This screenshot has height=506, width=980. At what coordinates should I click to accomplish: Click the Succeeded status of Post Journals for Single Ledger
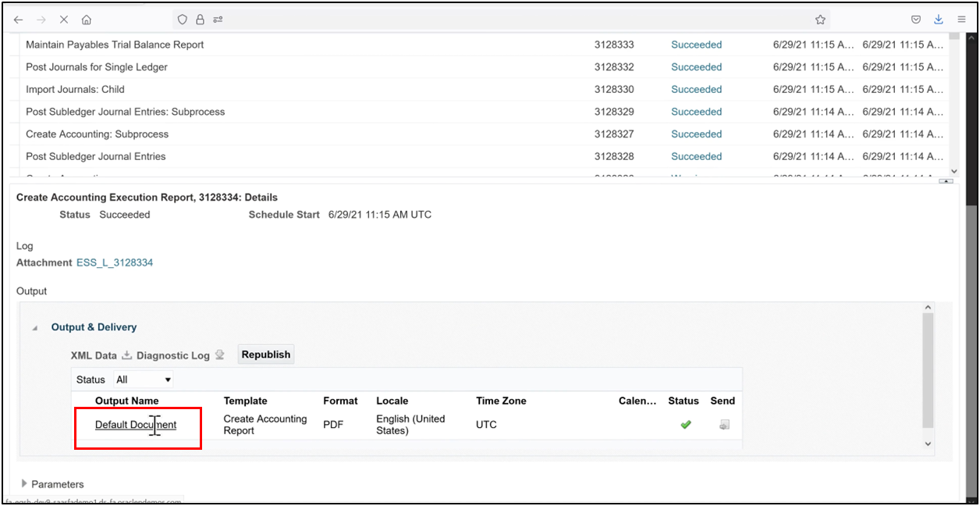tap(695, 67)
